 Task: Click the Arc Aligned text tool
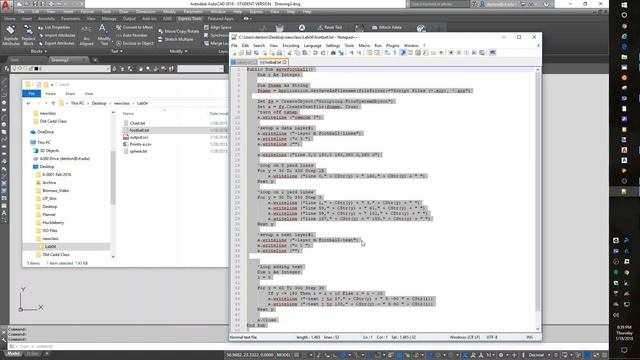[86, 35]
